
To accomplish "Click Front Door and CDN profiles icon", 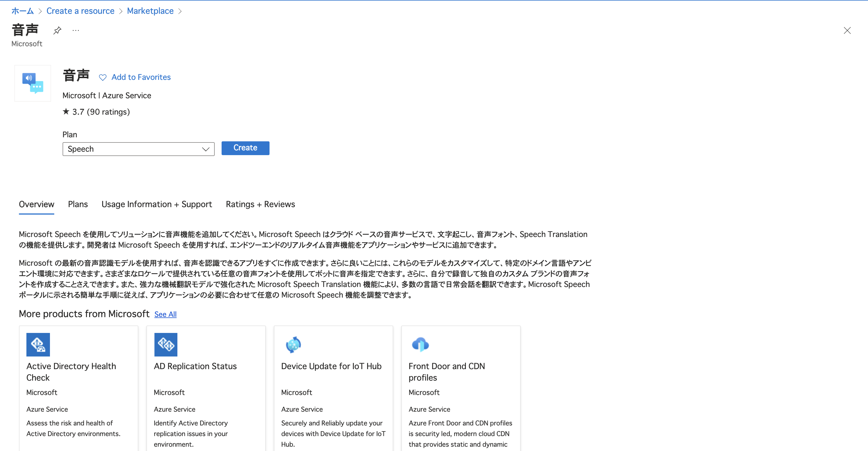I will click(x=420, y=344).
